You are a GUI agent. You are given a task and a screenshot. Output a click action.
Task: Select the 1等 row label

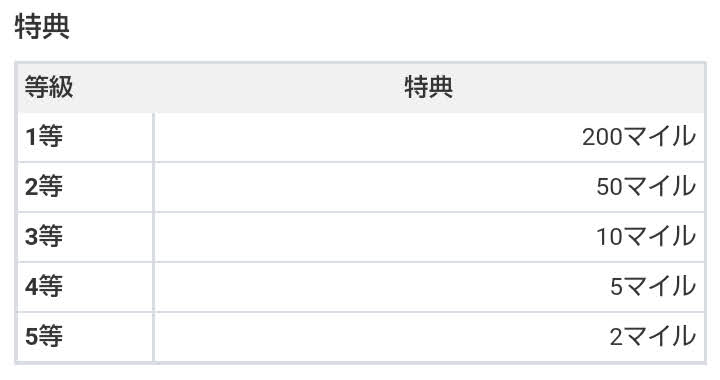(44, 137)
